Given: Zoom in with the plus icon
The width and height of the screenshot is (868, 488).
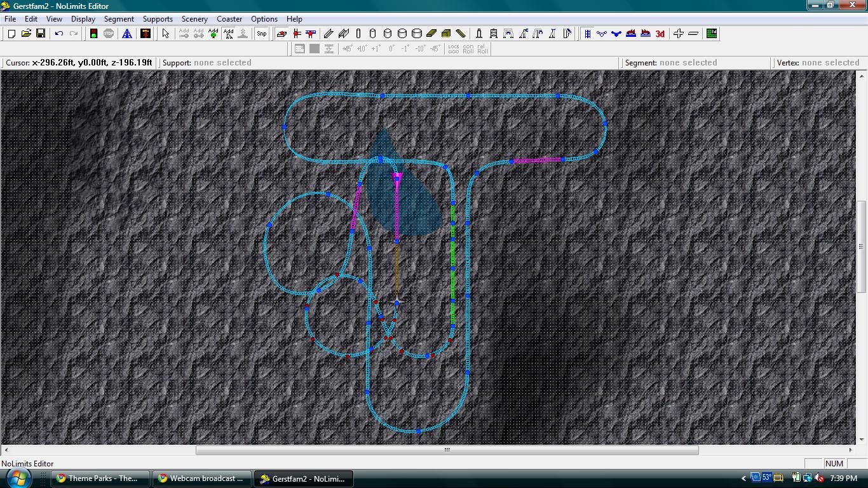Looking at the screenshot, I should (679, 34).
